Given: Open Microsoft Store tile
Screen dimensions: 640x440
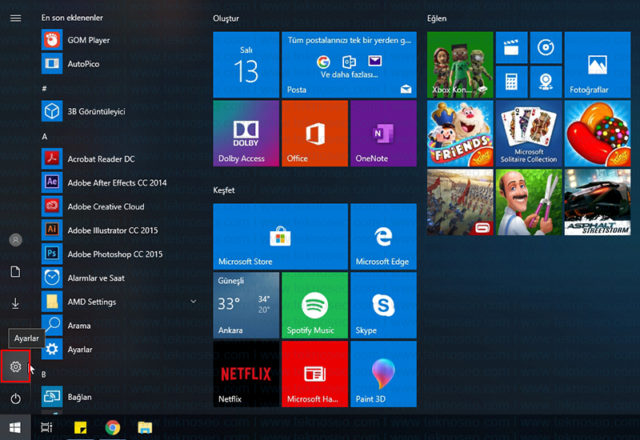Looking at the screenshot, I should pos(280,237).
